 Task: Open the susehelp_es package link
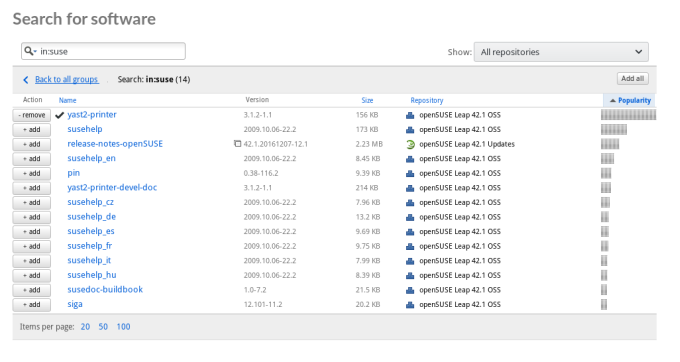[x=91, y=231]
